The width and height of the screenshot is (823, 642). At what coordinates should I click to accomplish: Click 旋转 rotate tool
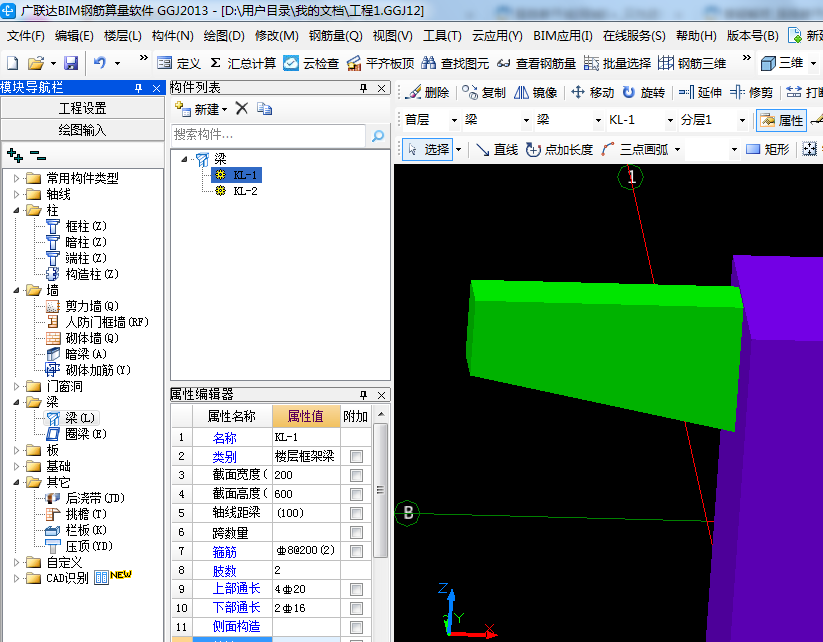643,92
